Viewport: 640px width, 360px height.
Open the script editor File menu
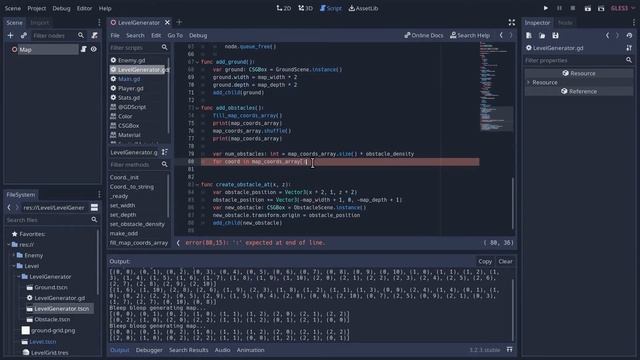tap(115, 36)
